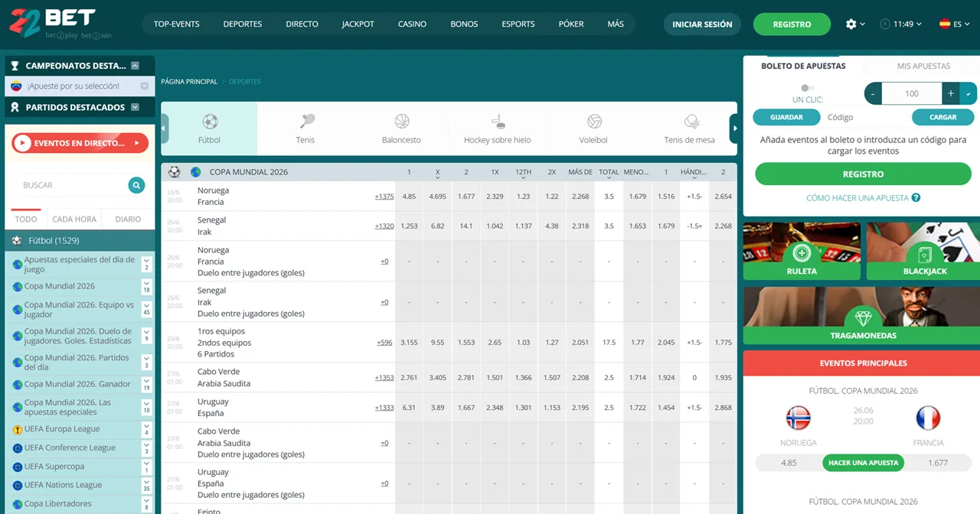The image size is (980, 514).
Task: Open the DEPORTES menu
Action: coord(243,24)
